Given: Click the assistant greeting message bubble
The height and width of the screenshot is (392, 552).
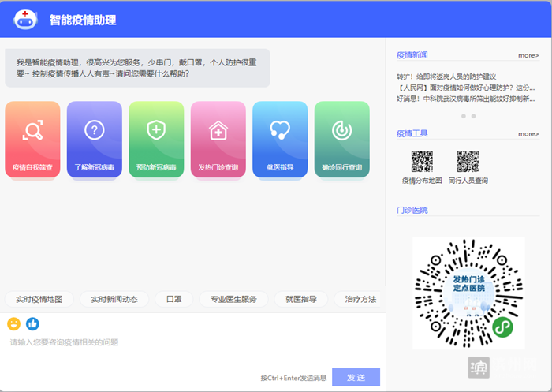Looking at the screenshot, I should (138, 68).
